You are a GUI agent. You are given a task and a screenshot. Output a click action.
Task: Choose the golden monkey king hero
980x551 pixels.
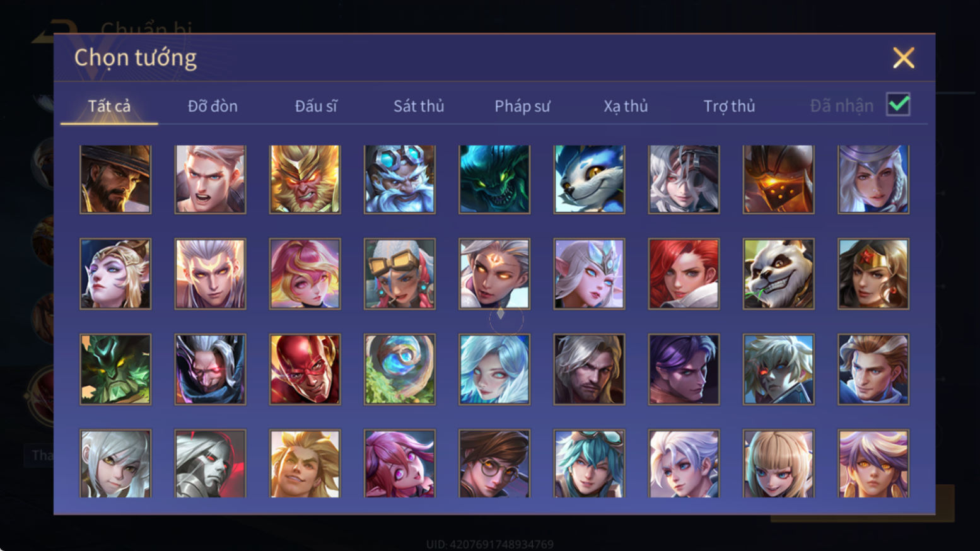pos(305,179)
